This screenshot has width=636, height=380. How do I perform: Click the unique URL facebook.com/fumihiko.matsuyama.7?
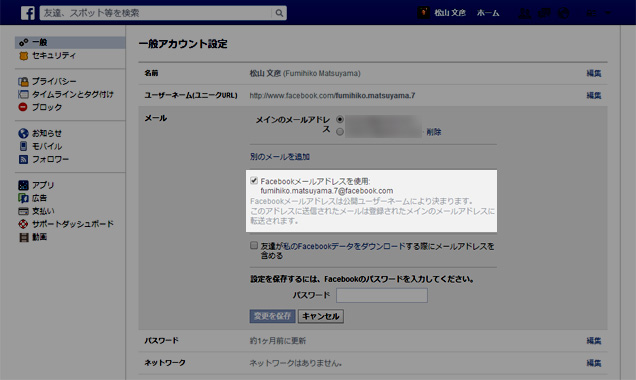(332, 96)
